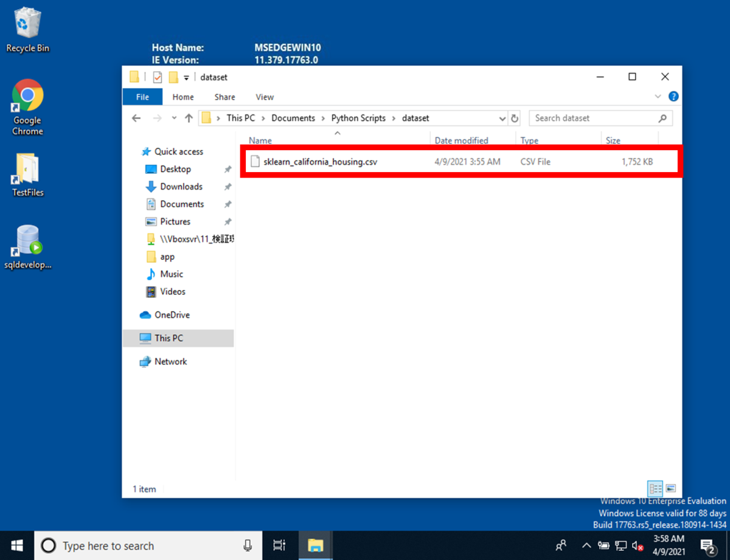
Task: Launch Google Chrome from the desktop
Action: (27, 107)
